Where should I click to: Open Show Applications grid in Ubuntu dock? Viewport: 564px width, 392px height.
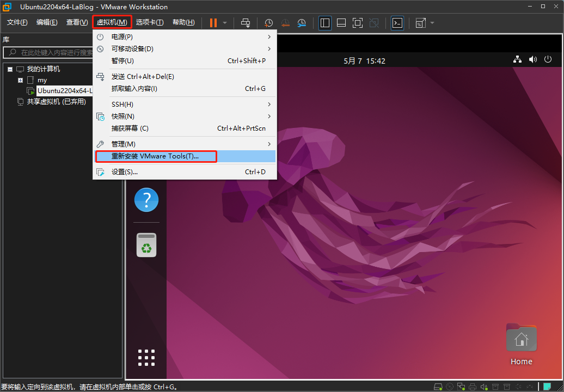[146, 358]
